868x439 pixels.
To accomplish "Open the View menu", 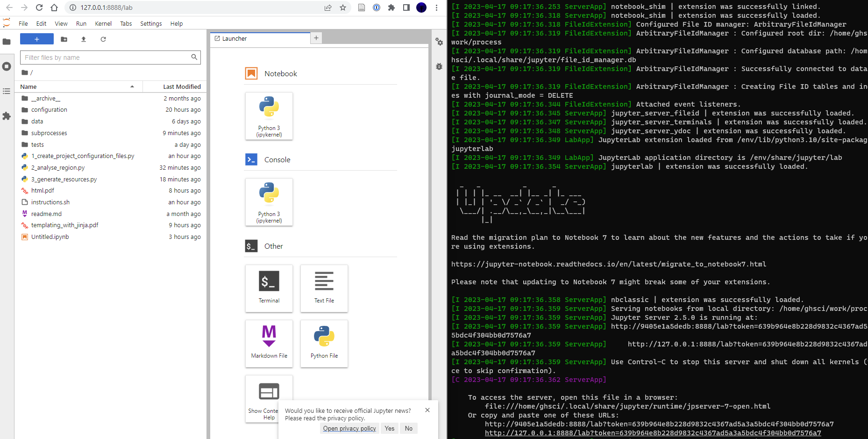I will point(61,23).
